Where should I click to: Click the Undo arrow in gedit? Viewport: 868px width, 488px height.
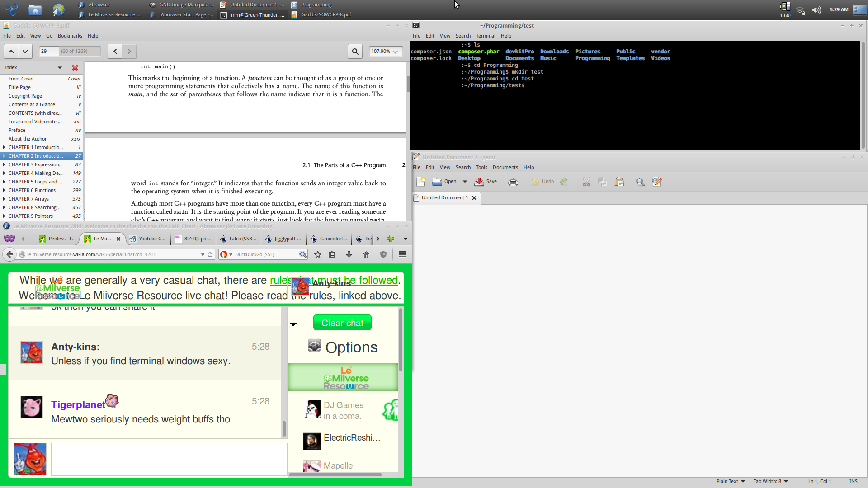(x=535, y=182)
